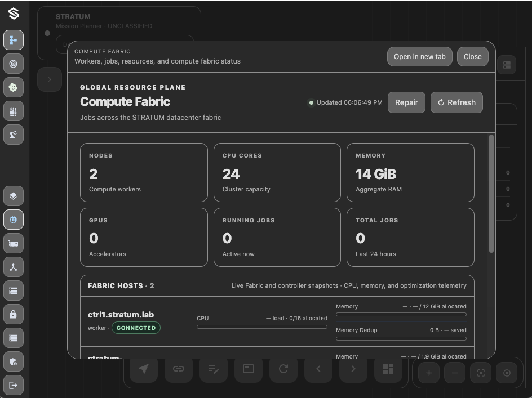The height and width of the screenshot is (398, 532).
Task: Click the Repair button
Action: click(x=406, y=102)
